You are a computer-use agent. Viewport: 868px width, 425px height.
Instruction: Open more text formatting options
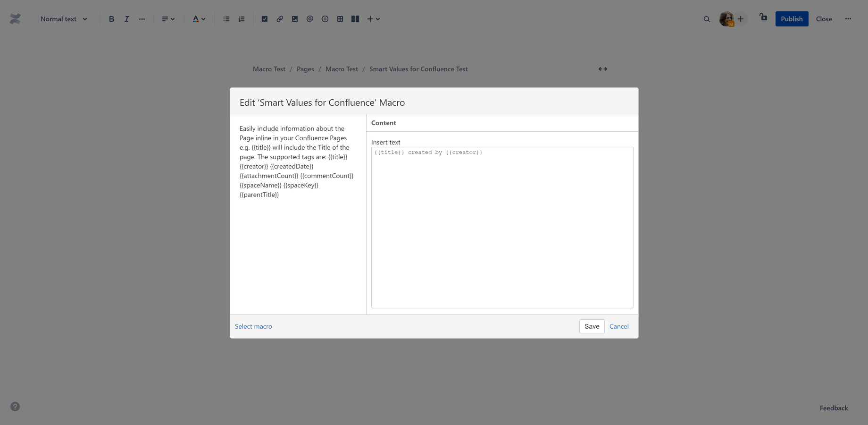[142, 19]
